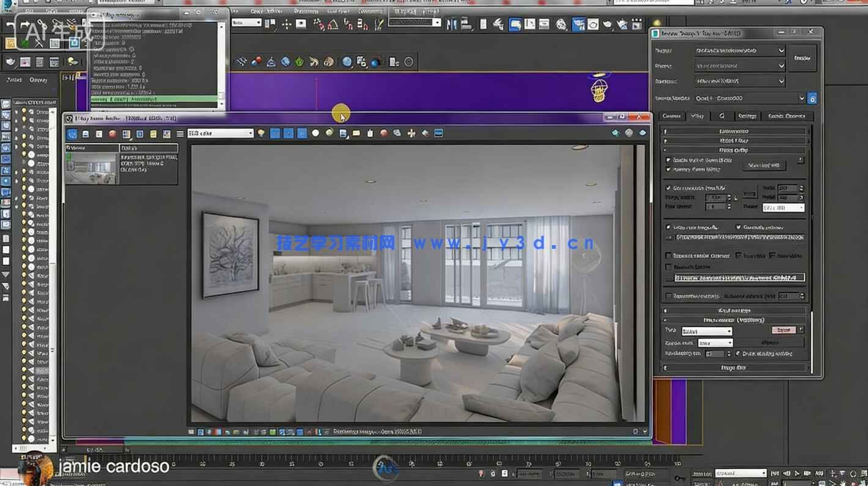Screen dimensions: 868x486
Task: Click the Render Production teapot icon
Action: (x=622, y=24)
